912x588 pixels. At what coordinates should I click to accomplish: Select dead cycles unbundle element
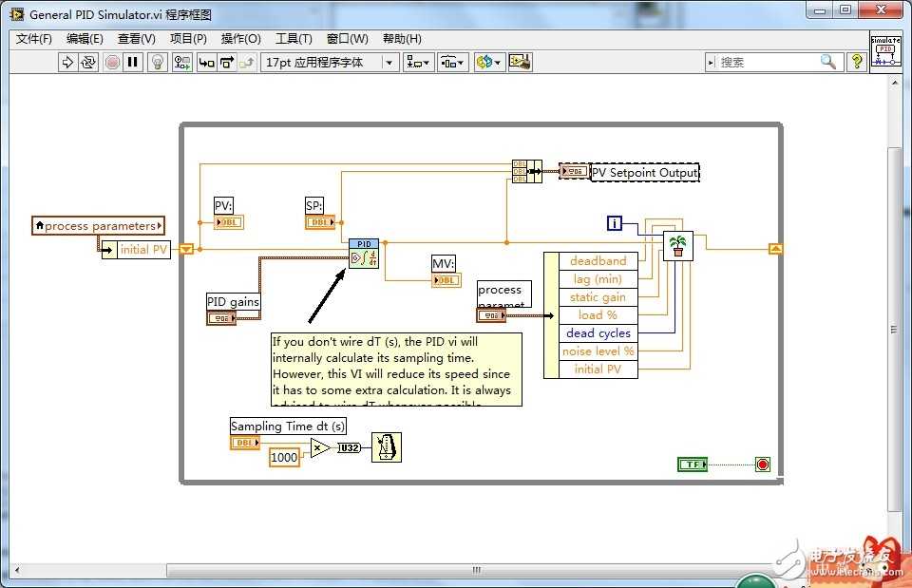pos(598,333)
